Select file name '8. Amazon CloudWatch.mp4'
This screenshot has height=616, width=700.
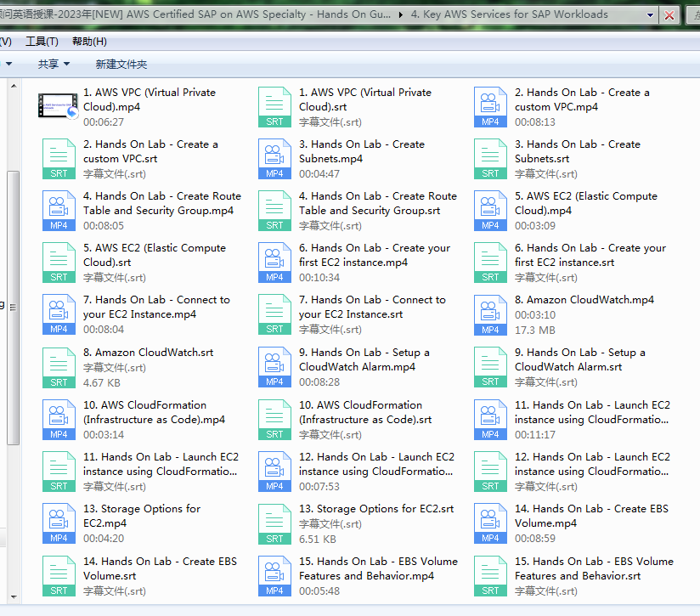[x=584, y=300]
